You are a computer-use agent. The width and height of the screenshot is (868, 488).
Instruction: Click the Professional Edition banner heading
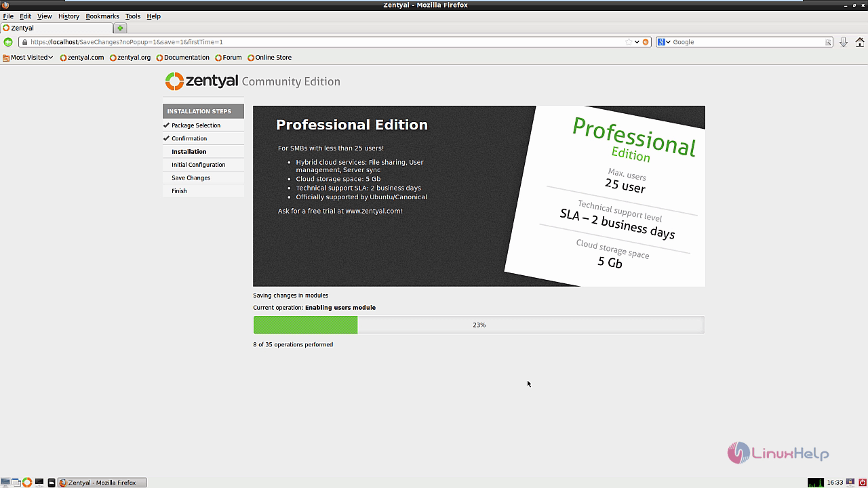352,125
